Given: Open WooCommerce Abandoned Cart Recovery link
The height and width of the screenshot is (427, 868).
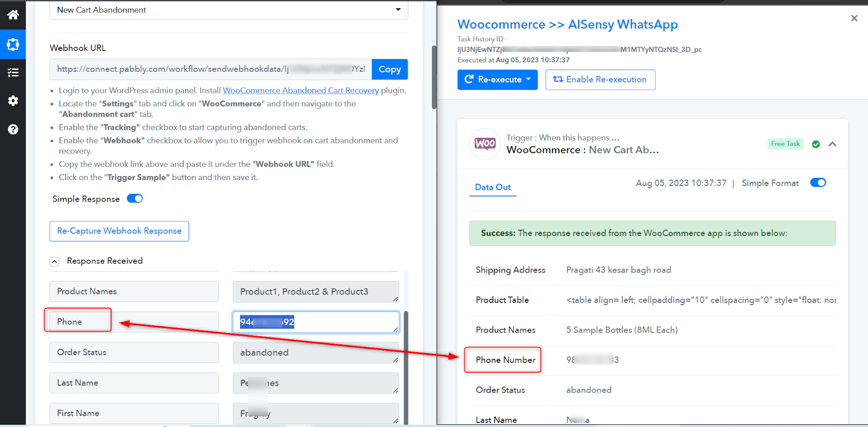Looking at the screenshot, I should [x=301, y=90].
